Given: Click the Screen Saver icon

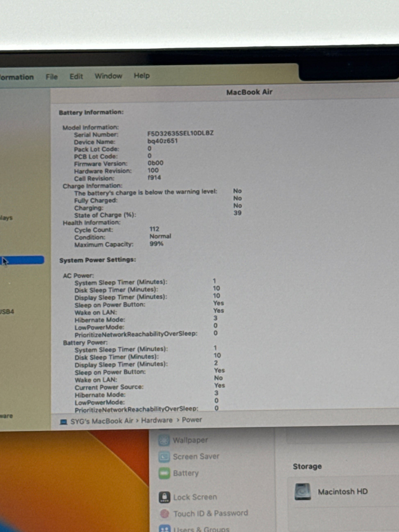Looking at the screenshot, I should pyautogui.click(x=164, y=457).
